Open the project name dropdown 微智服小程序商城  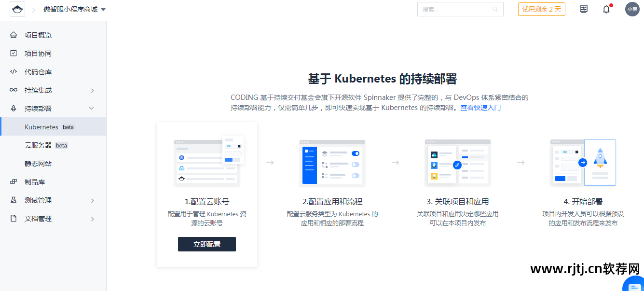pos(75,9)
